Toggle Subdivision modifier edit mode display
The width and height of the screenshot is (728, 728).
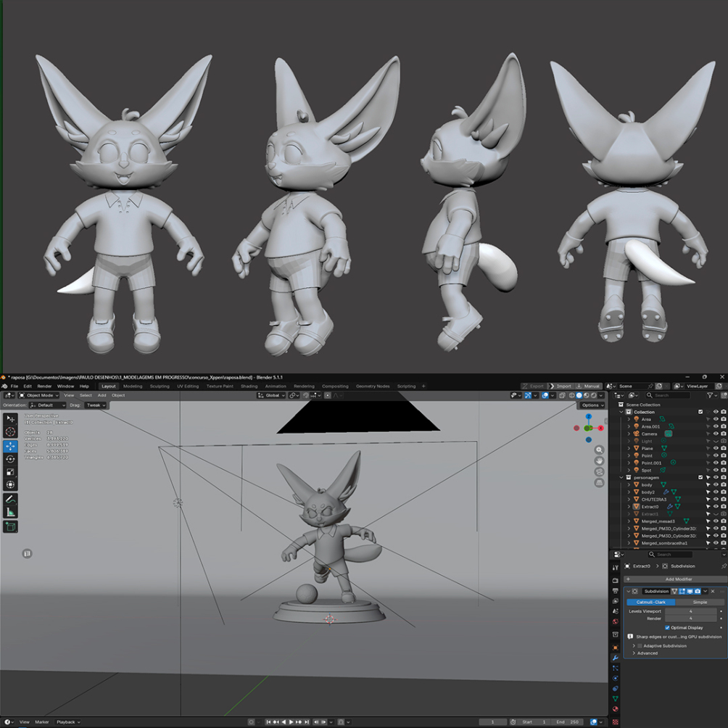point(682,591)
